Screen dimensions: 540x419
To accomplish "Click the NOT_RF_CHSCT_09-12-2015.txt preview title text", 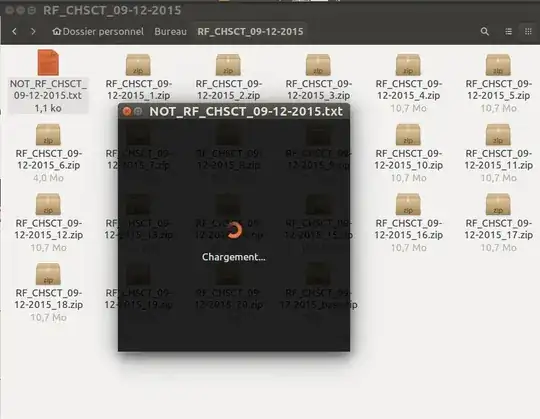I will [x=246, y=112].
